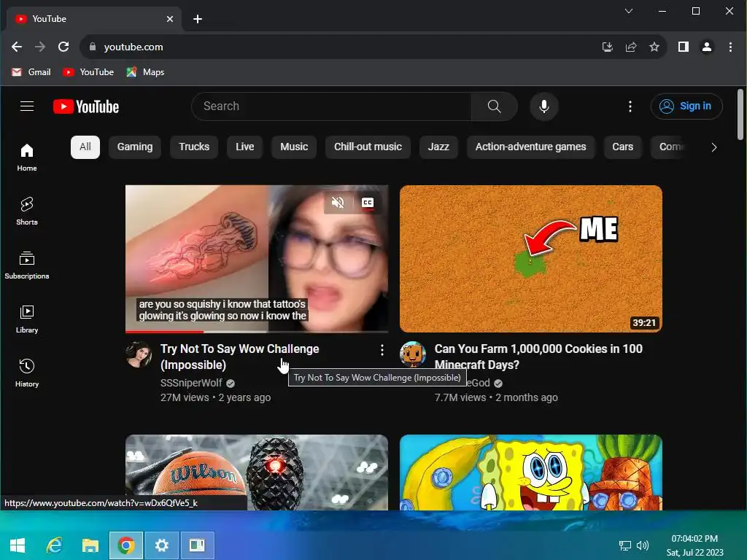
Task: Click the Sign in button
Action: [x=686, y=106]
